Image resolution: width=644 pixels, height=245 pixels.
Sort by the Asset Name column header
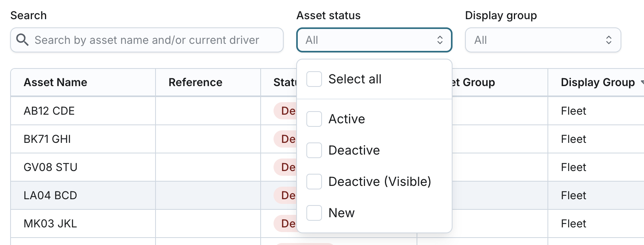[55, 83]
